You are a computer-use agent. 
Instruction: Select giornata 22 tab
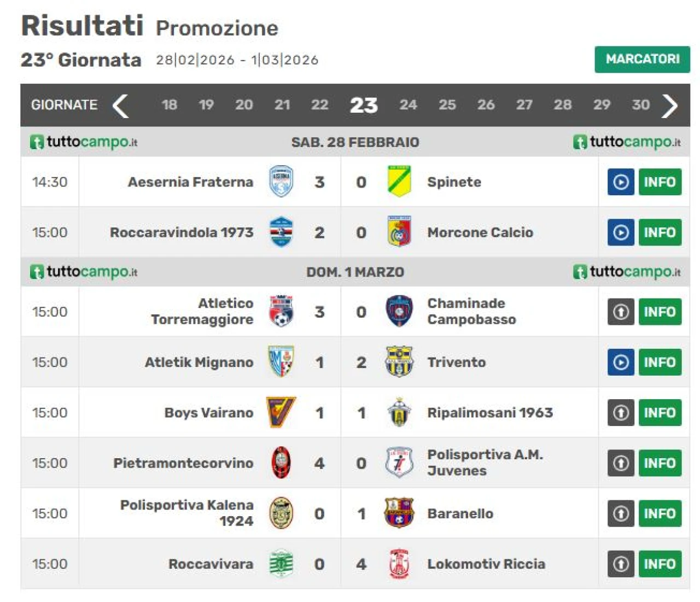point(319,105)
